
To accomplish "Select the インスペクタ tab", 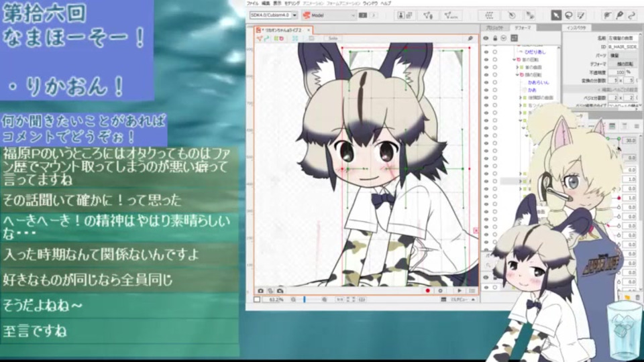I will click(x=576, y=27).
